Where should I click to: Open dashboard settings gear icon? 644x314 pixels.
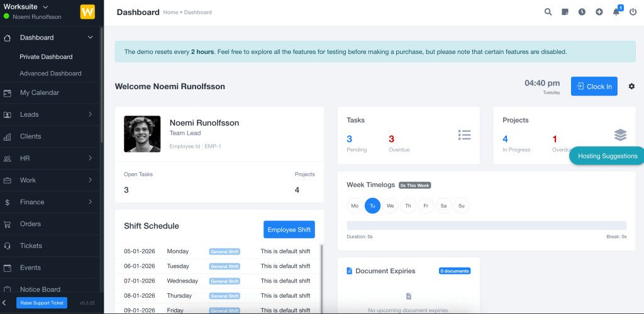point(631,86)
